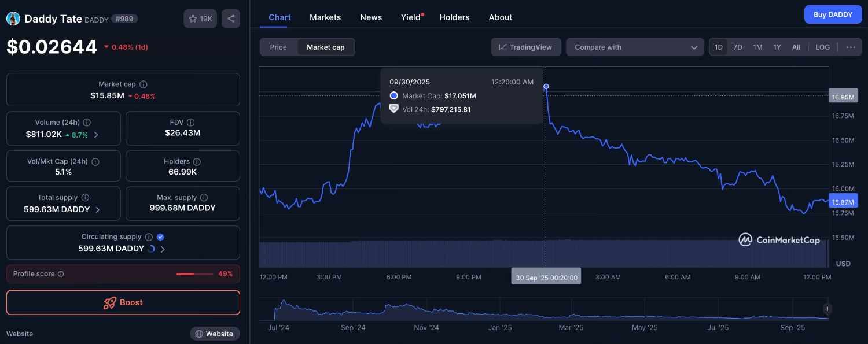Open the Website link button
This screenshot has height=344, width=868.
coord(215,334)
